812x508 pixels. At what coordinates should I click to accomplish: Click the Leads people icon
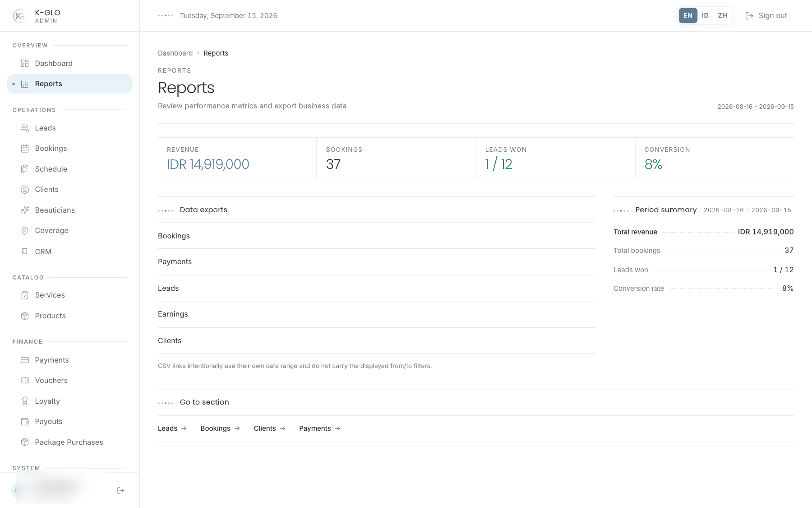[25, 128]
